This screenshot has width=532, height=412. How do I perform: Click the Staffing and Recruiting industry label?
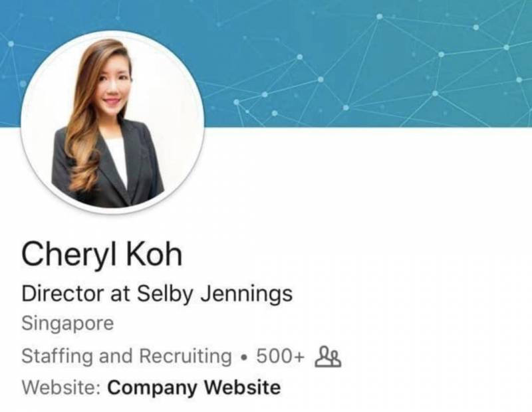pyautogui.click(x=126, y=356)
